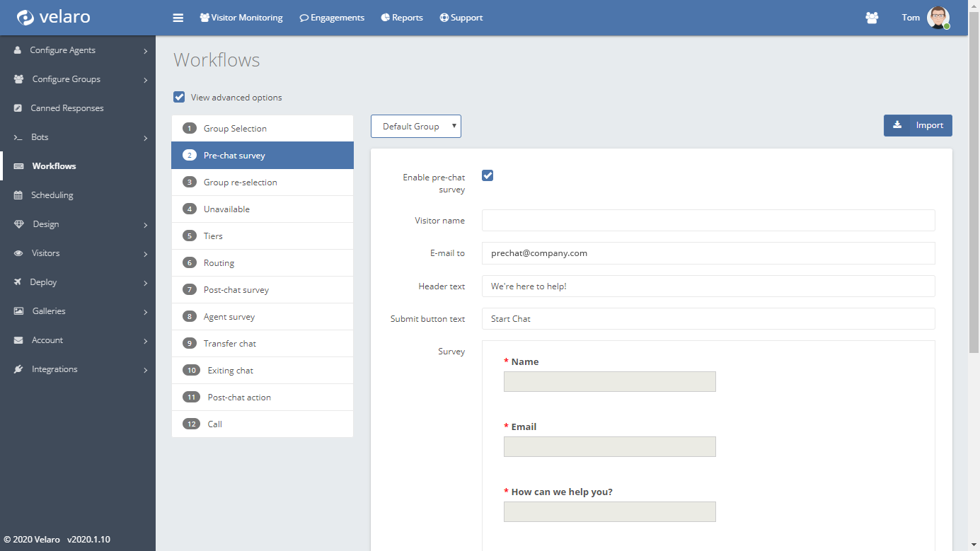Screen dimensions: 980x551
Task: Open the Reports page
Action: pyautogui.click(x=402, y=18)
